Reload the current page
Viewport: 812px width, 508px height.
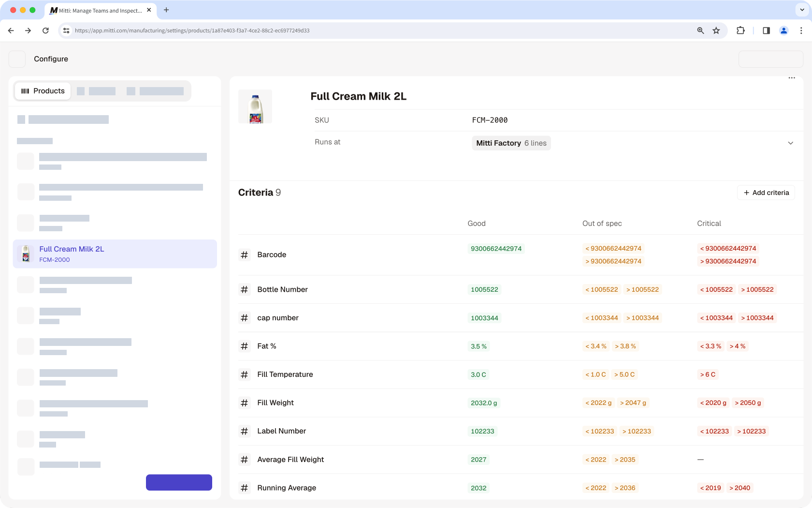click(x=45, y=30)
